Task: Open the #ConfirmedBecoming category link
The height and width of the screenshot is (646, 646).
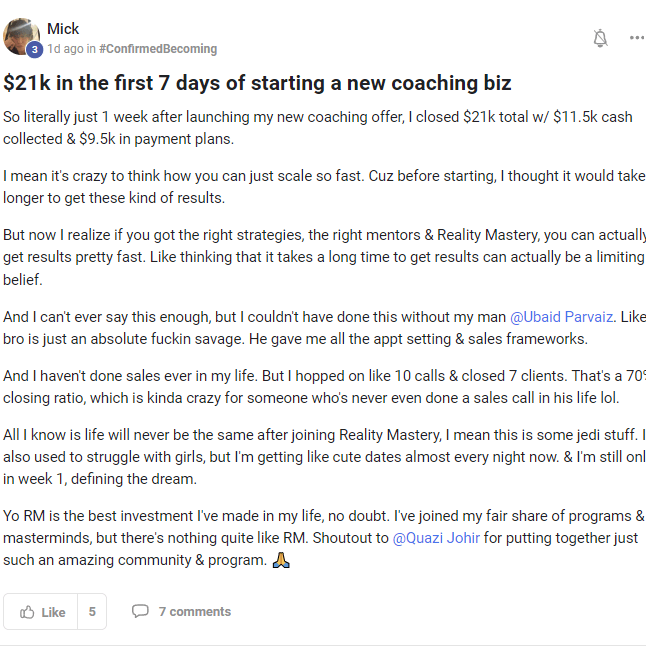Action: tap(158, 48)
